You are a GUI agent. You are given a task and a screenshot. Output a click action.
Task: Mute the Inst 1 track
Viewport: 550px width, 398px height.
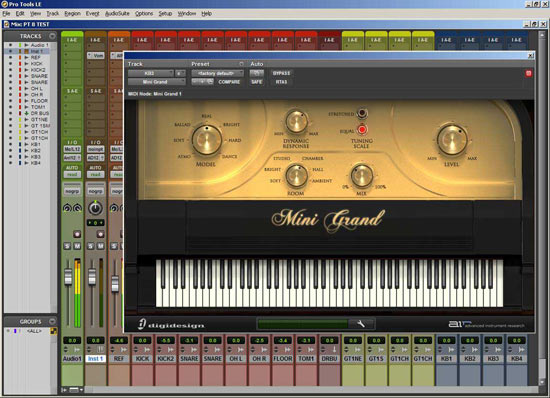coord(100,246)
